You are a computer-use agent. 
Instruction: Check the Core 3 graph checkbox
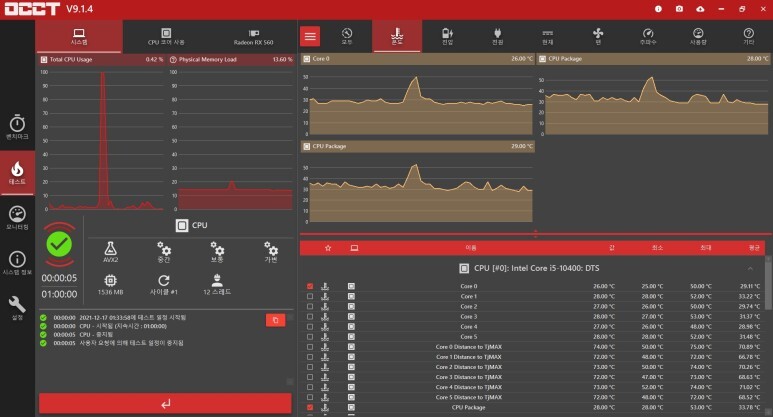[310, 317]
